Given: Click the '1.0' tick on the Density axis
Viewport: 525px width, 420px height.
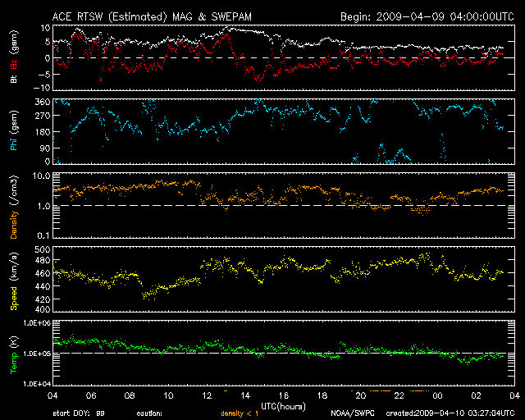Looking at the screenshot, I should (x=43, y=206).
